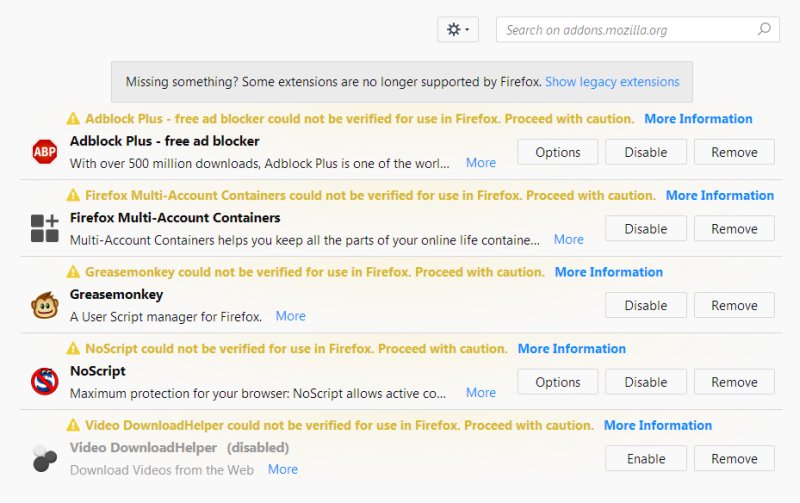The image size is (800, 503).
Task: Open NoScript Options
Action: click(x=558, y=382)
